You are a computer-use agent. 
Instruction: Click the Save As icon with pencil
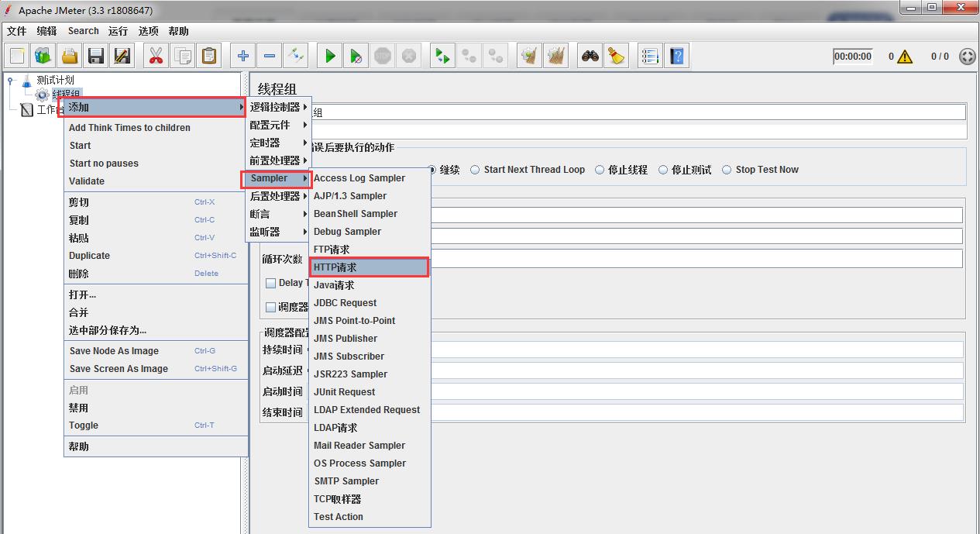pos(122,56)
